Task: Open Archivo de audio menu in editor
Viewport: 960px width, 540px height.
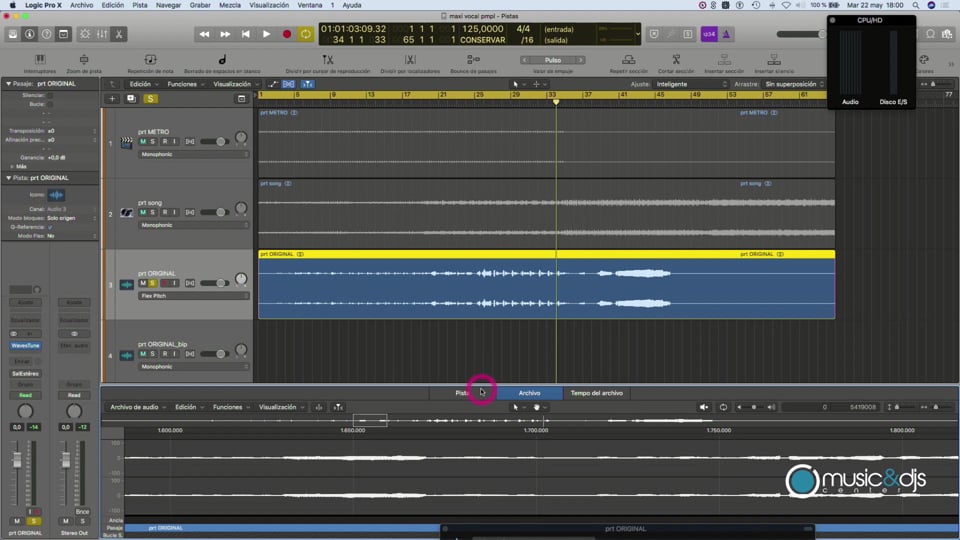Action: (x=138, y=407)
